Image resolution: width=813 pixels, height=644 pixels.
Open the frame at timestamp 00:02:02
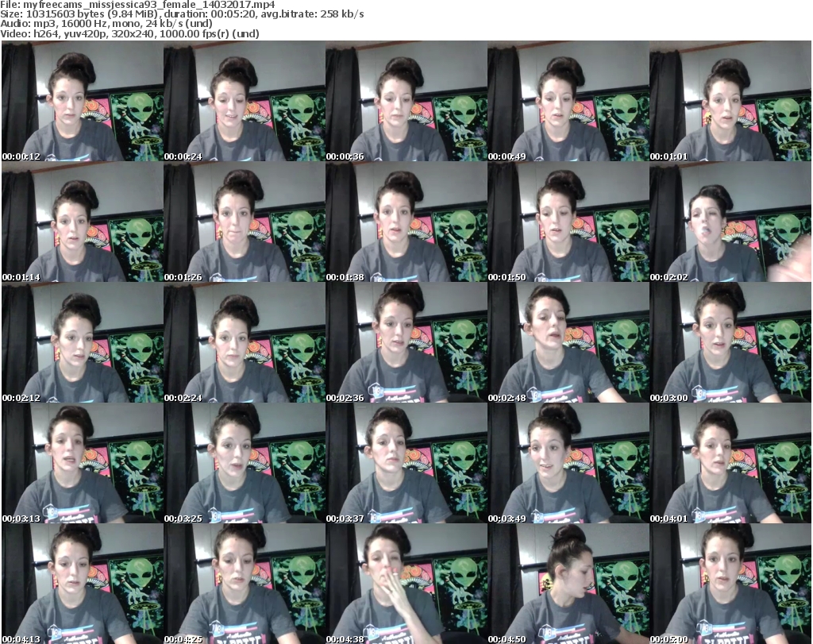[x=730, y=222]
